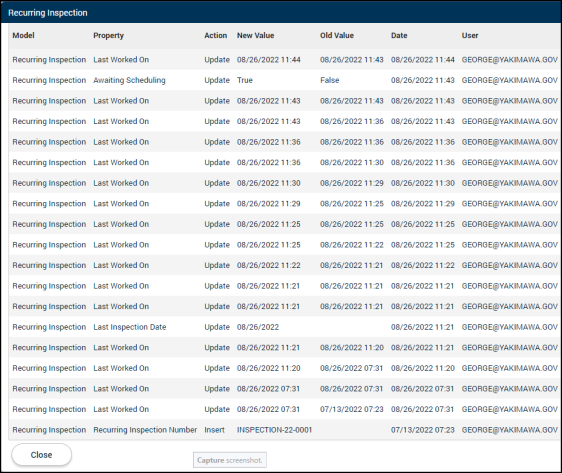Click new value 08/26/2022 11:44
The width and height of the screenshot is (562, 473).
(x=269, y=60)
